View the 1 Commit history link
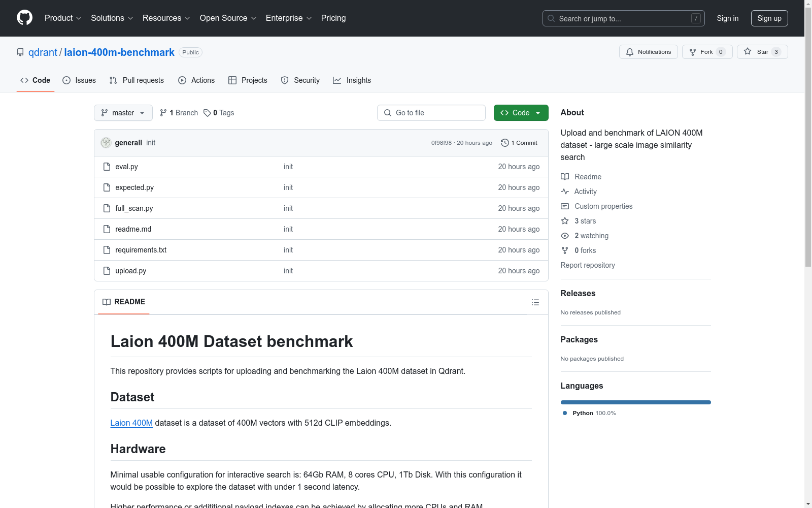Screen dimensions: 812x508 pos(519,143)
